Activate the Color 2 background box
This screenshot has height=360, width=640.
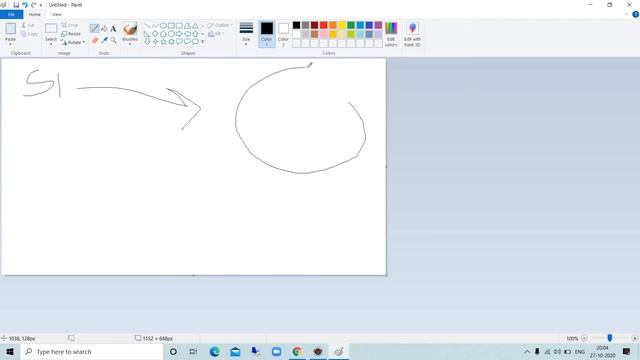coord(283,34)
